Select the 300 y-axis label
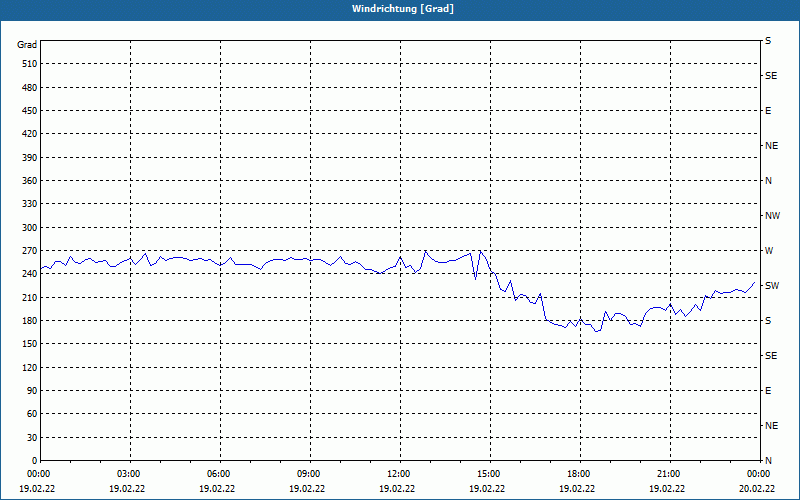The image size is (800, 500). [30, 228]
